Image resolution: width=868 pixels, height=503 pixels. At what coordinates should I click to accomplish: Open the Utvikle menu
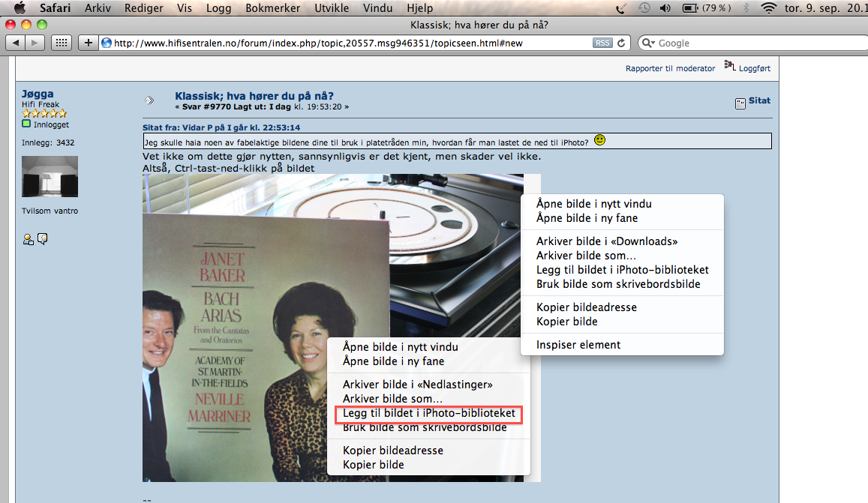tap(332, 7)
